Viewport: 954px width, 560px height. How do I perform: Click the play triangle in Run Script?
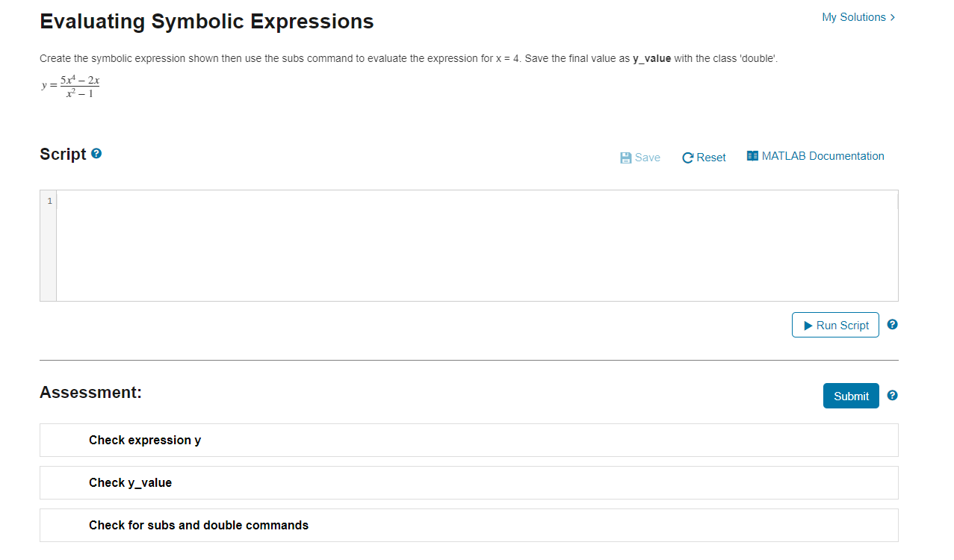click(x=808, y=326)
